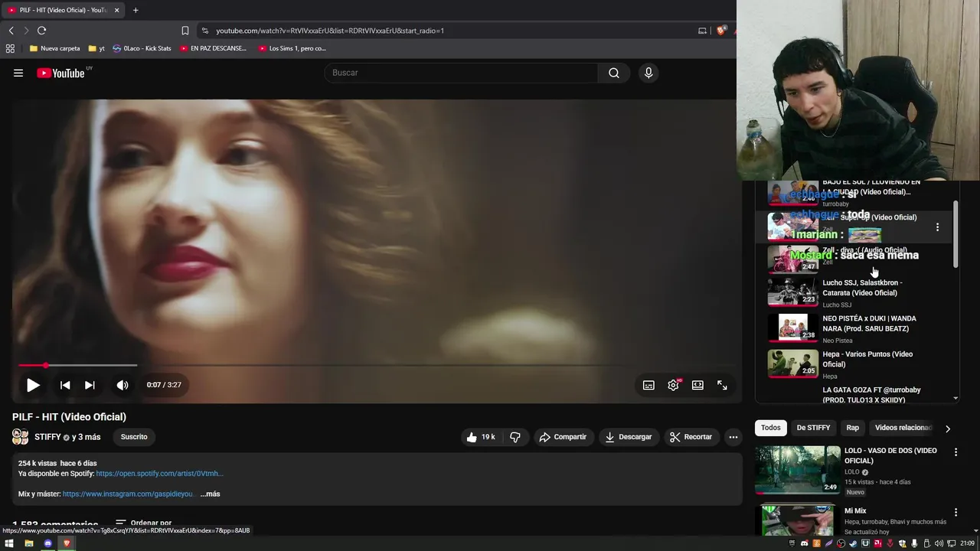Image resolution: width=980 pixels, height=551 pixels.
Task: Open Nueva carpeta bookmark folder
Action: (54, 48)
